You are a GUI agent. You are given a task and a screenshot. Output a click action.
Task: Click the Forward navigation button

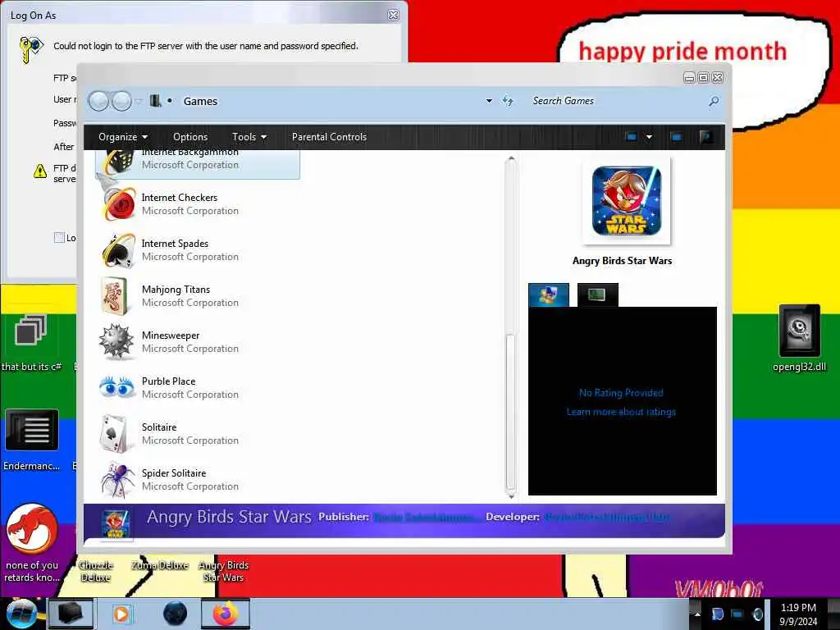(121, 101)
